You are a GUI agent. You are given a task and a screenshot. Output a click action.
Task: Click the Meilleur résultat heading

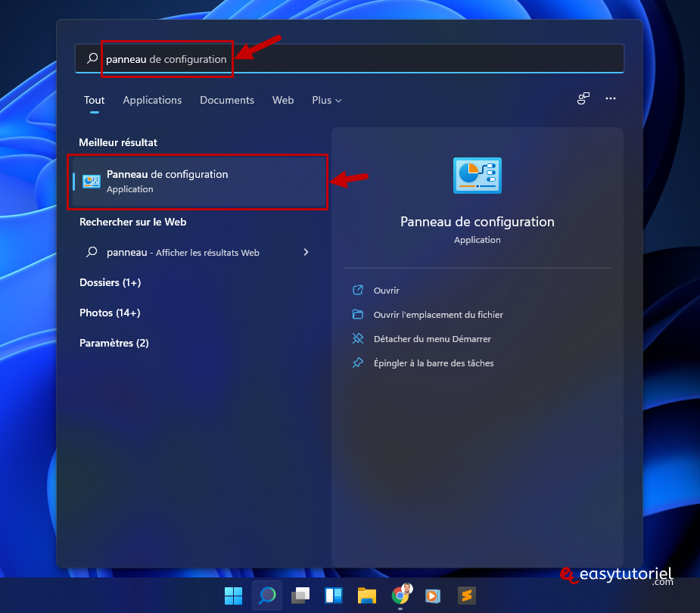(118, 142)
